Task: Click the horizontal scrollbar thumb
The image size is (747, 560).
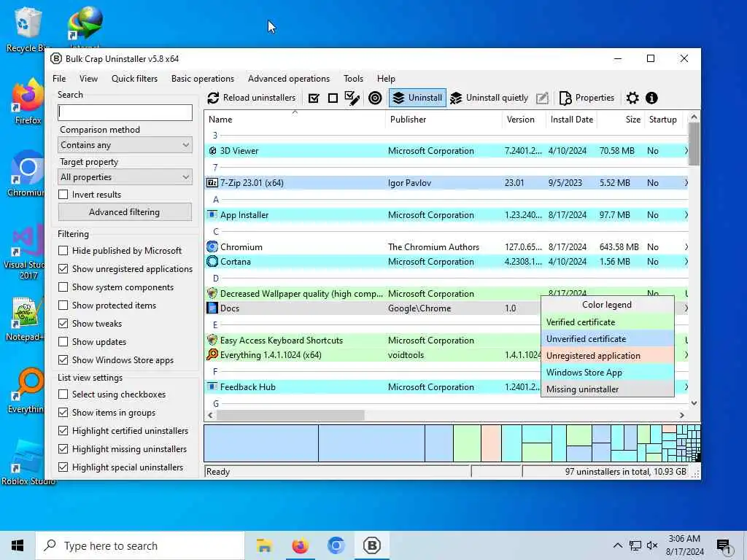Action: [290, 415]
